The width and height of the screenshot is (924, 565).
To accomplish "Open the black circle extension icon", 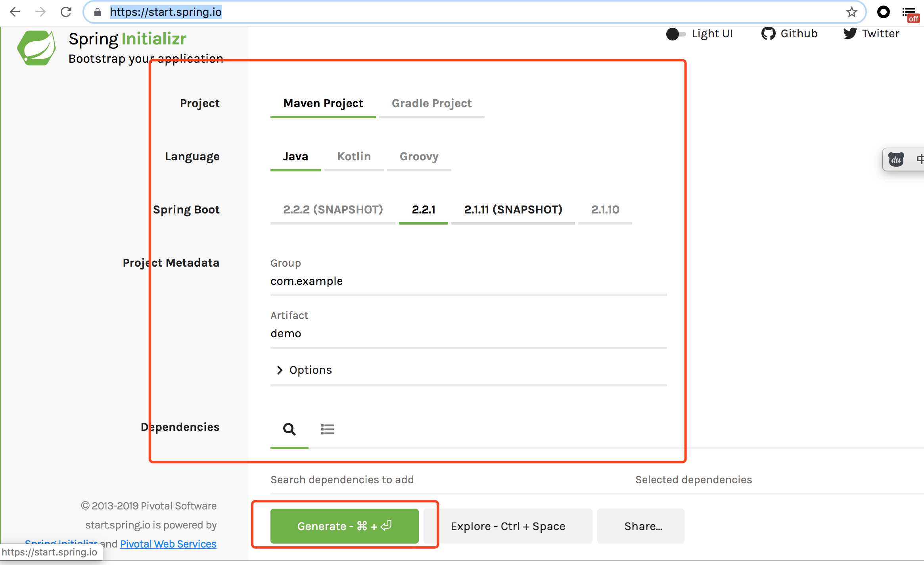I will point(883,12).
